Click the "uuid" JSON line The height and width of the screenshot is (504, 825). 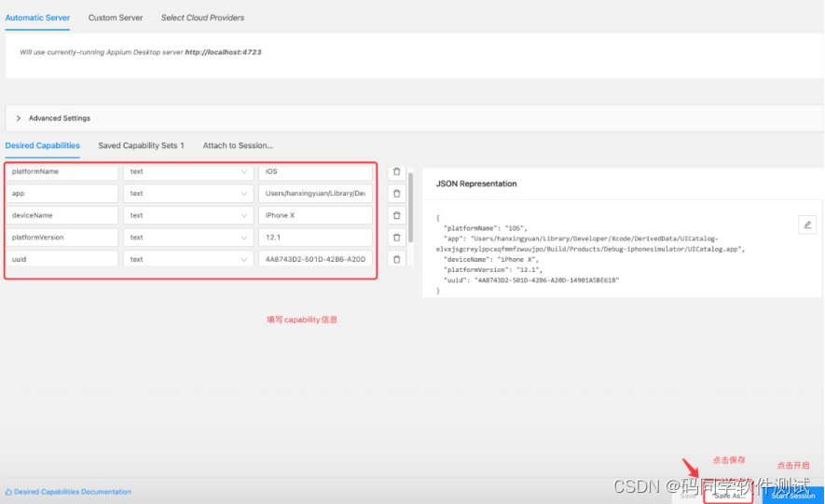click(531, 280)
